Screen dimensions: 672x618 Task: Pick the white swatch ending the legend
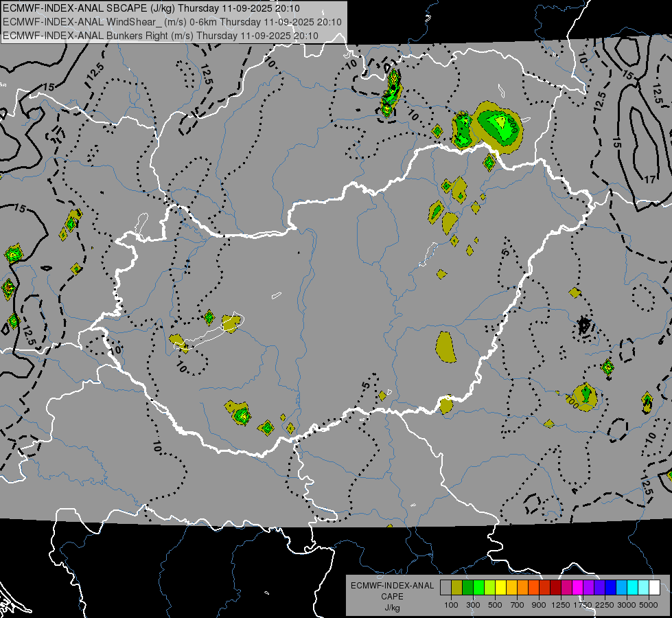click(654, 587)
